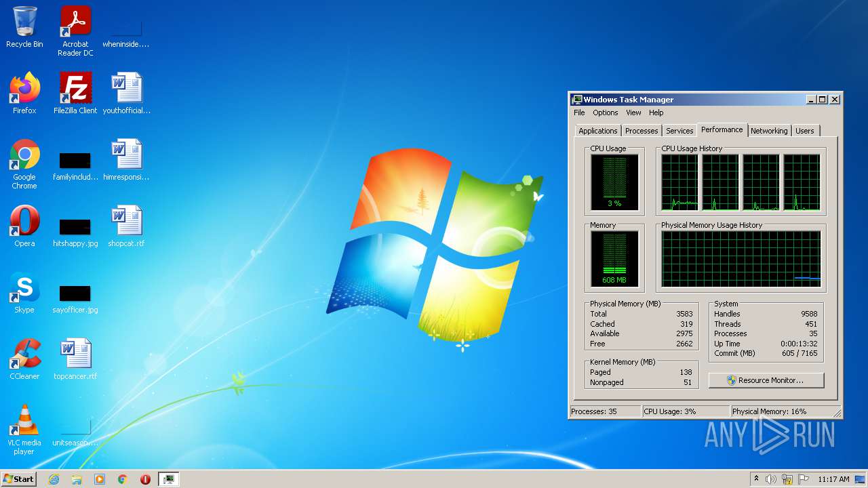This screenshot has width=868, height=488.
Task: Click the Task Manager title bar icon
Action: pyautogui.click(x=576, y=100)
